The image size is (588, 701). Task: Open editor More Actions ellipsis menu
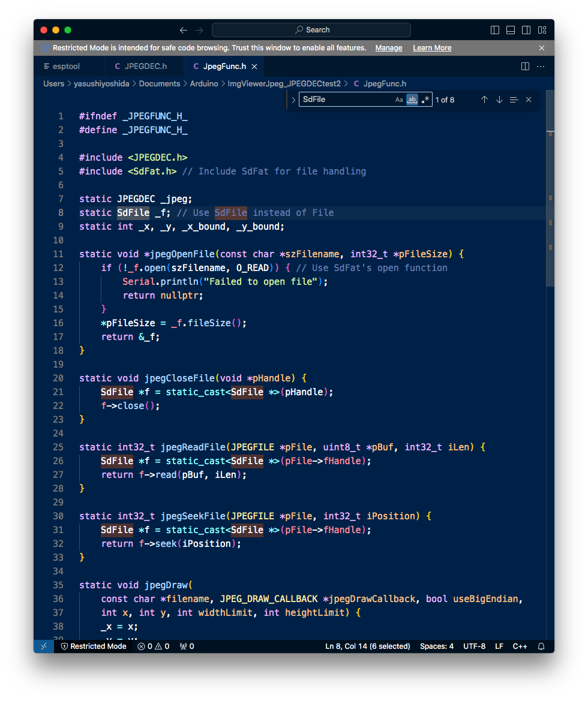tap(541, 66)
